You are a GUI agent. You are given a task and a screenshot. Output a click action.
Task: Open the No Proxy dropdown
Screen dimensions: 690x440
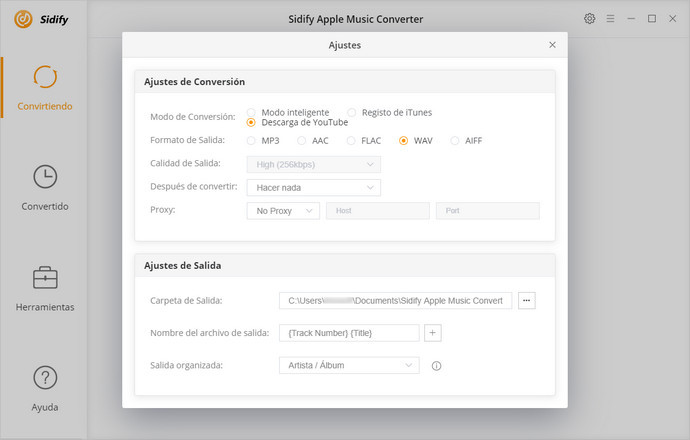283,211
